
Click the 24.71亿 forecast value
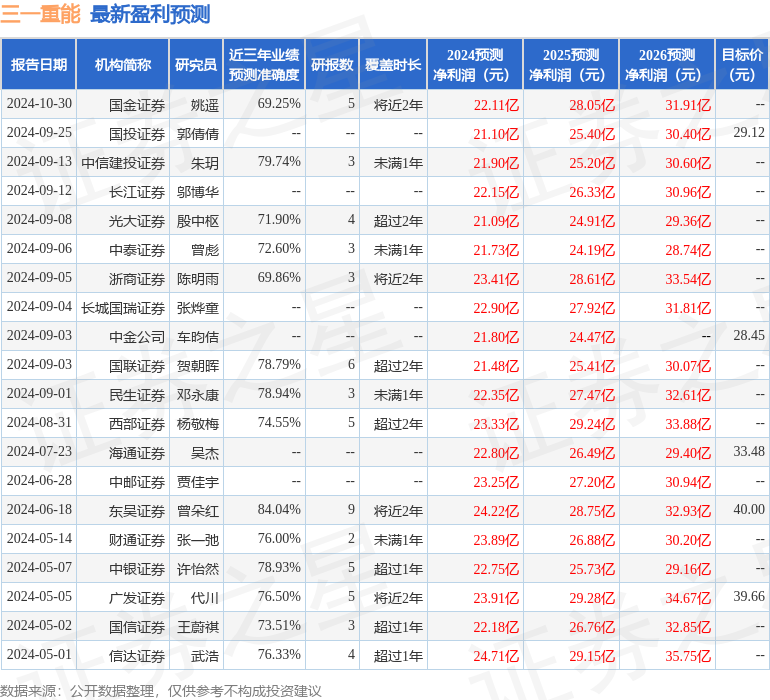496,656
